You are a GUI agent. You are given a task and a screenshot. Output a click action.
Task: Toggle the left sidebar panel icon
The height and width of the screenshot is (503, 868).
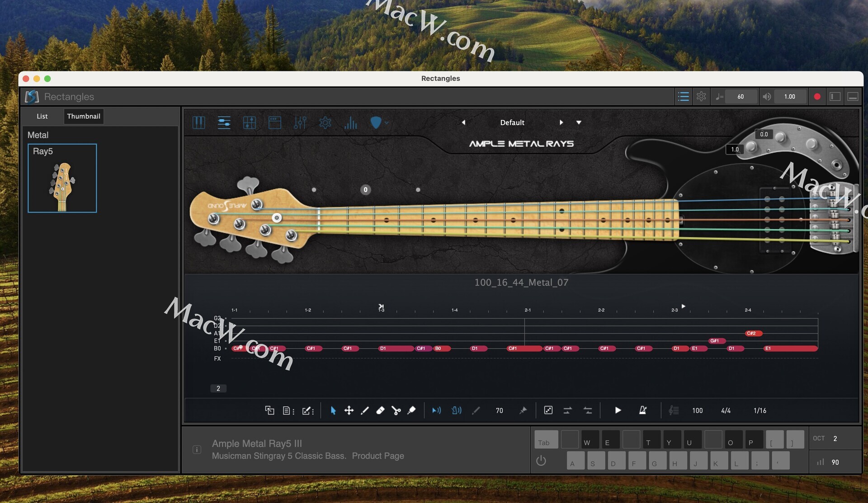[835, 96]
